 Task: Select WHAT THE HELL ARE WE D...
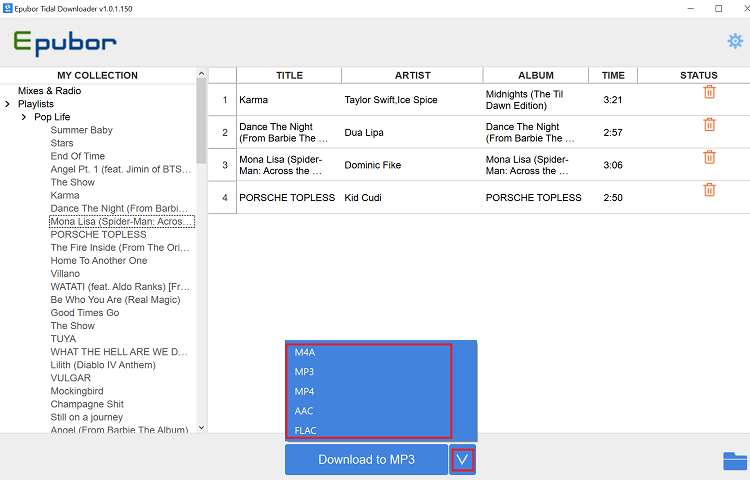point(119,352)
